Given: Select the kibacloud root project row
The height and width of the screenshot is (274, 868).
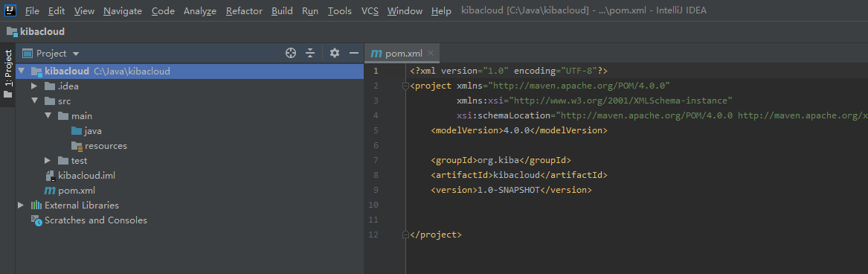Looking at the screenshot, I should [190, 71].
